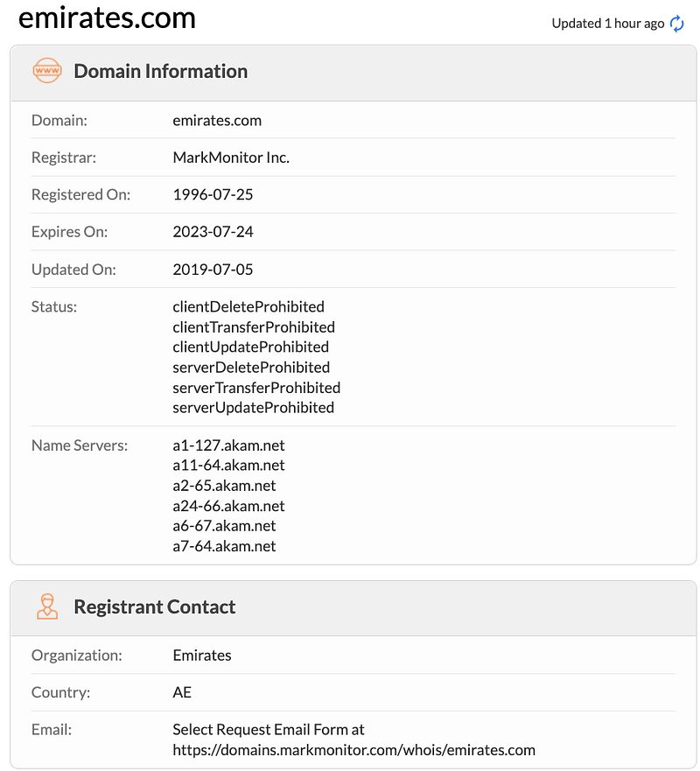Click the blue refresh icon
Screen dimensions: 700x771
pos(677,23)
